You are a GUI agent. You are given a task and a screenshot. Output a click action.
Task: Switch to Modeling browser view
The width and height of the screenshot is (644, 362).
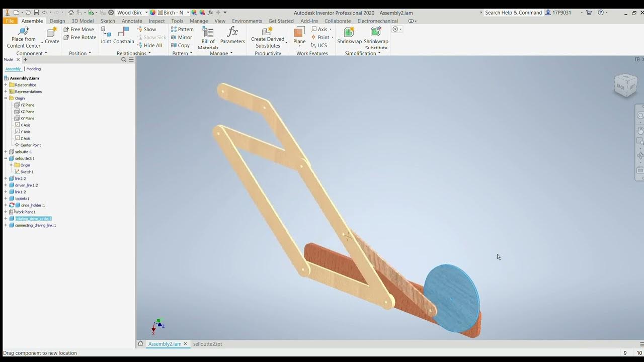(x=34, y=69)
